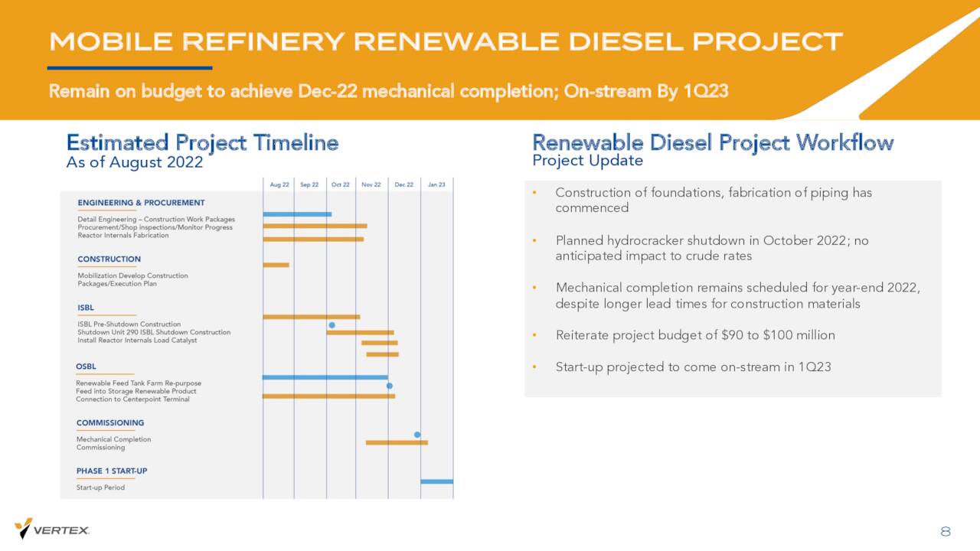Click the "Sep 22" column header

[309, 184]
